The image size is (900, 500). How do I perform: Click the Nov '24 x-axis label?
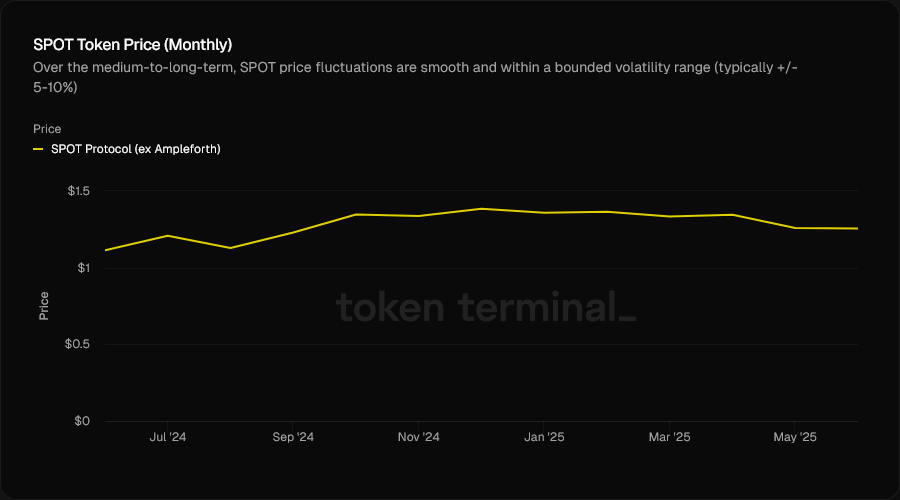[x=418, y=437]
